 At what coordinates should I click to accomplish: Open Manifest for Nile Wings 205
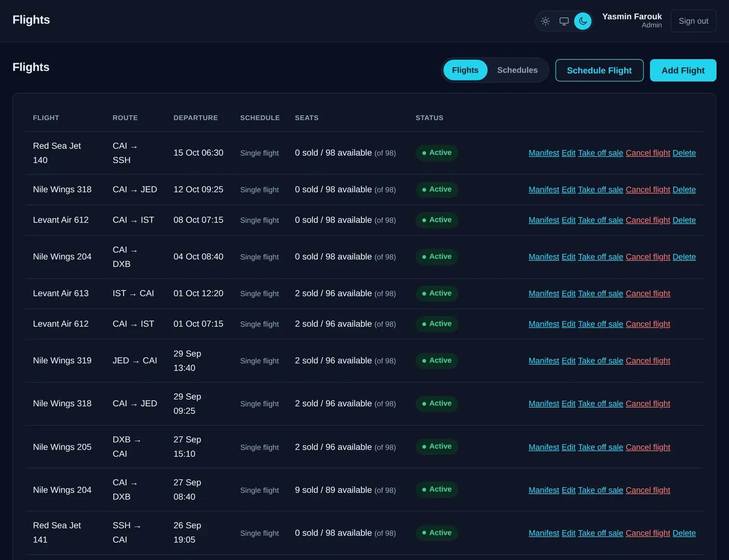click(544, 447)
